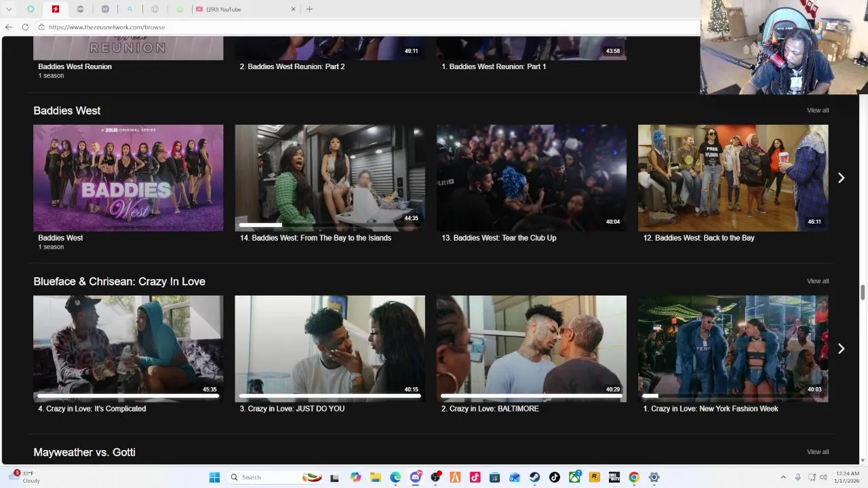Image resolution: width=868 pixels, height=488 pixels.
Task: Close the YouTube tab
Action: tap(294, 9)
